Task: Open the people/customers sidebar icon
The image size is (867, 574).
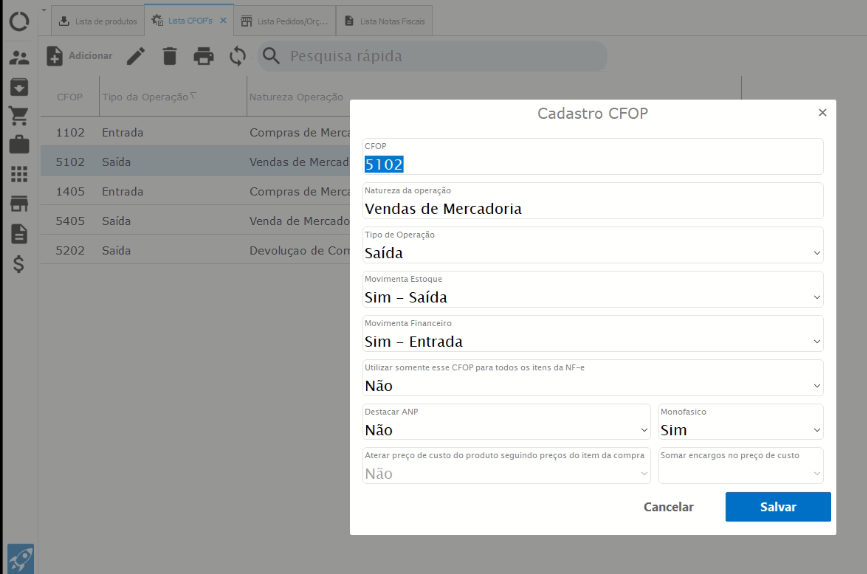Action: 19,58
